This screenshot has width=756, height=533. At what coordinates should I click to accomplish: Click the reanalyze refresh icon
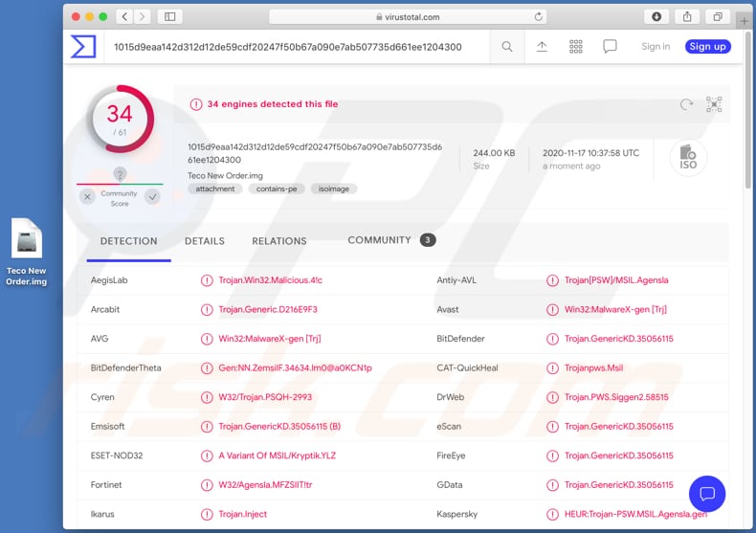[x=686, y=105]
